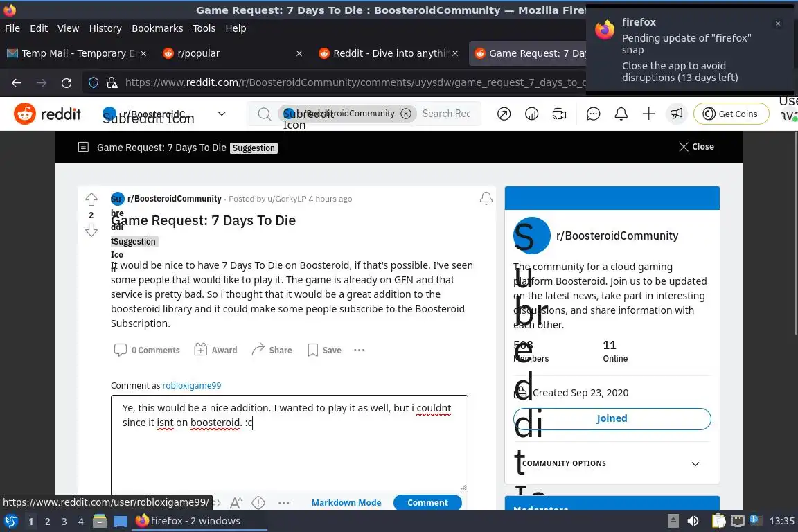Open the post's three-dot more menu
The height and width of the screenshot is (532, 798).
click(360, 350)
